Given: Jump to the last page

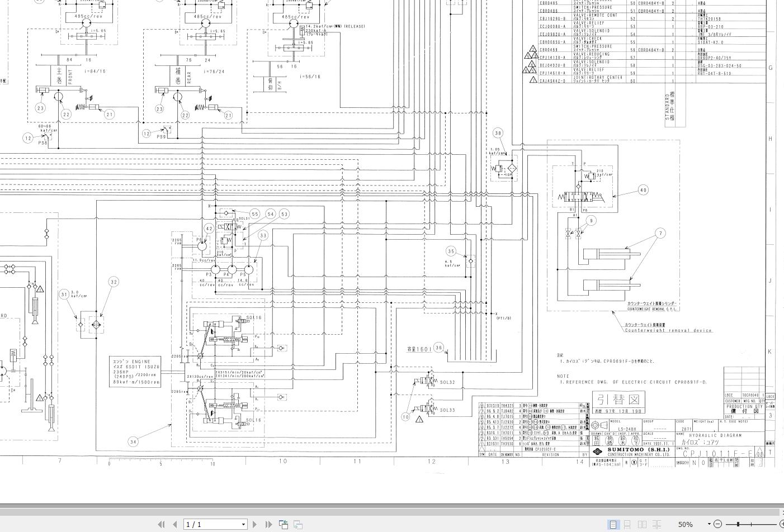Looking at the screenshot, I should [268, 524].
